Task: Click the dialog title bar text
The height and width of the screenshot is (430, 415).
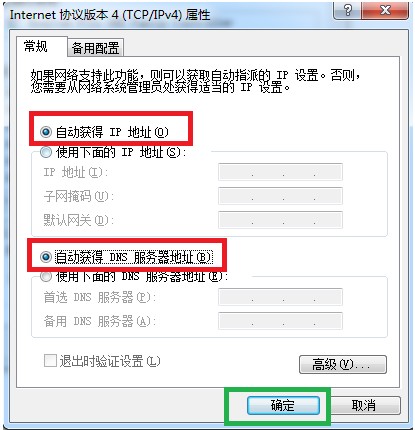Action: pos(110,15)
